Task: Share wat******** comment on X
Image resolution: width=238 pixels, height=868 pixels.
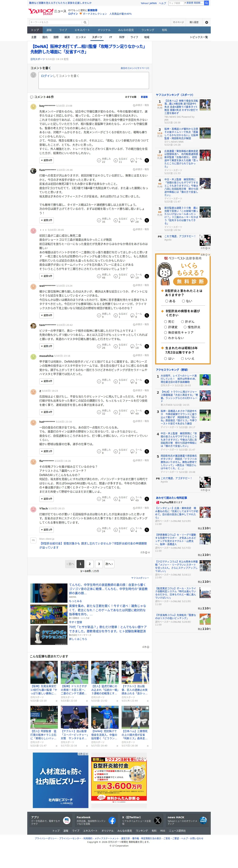Action: [x=147, y=315]
